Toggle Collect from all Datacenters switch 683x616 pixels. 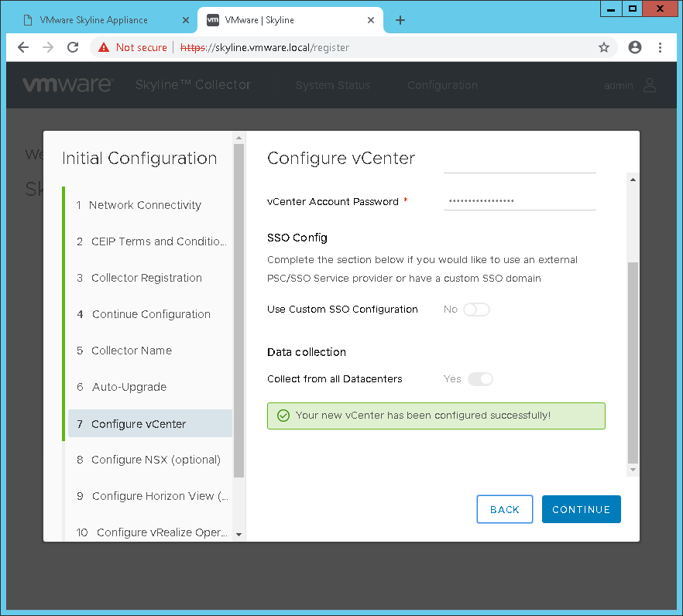pos(480,379)
